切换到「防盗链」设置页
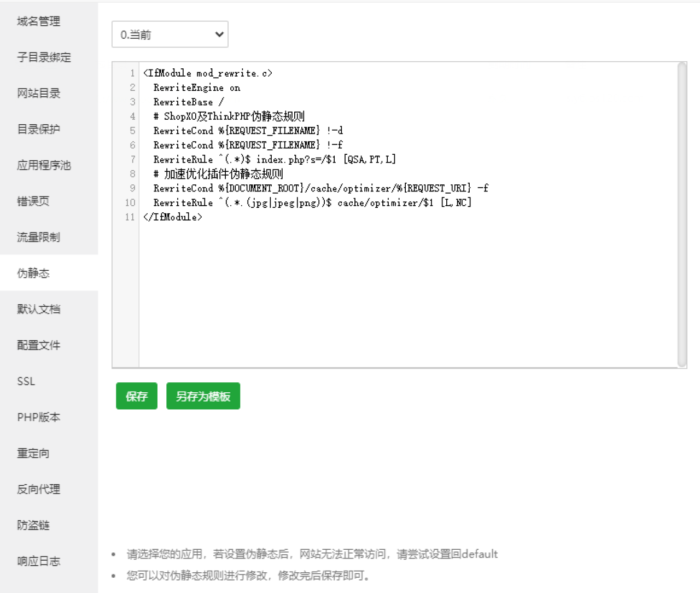Screen dimensions: 700x593 point(33,525)
